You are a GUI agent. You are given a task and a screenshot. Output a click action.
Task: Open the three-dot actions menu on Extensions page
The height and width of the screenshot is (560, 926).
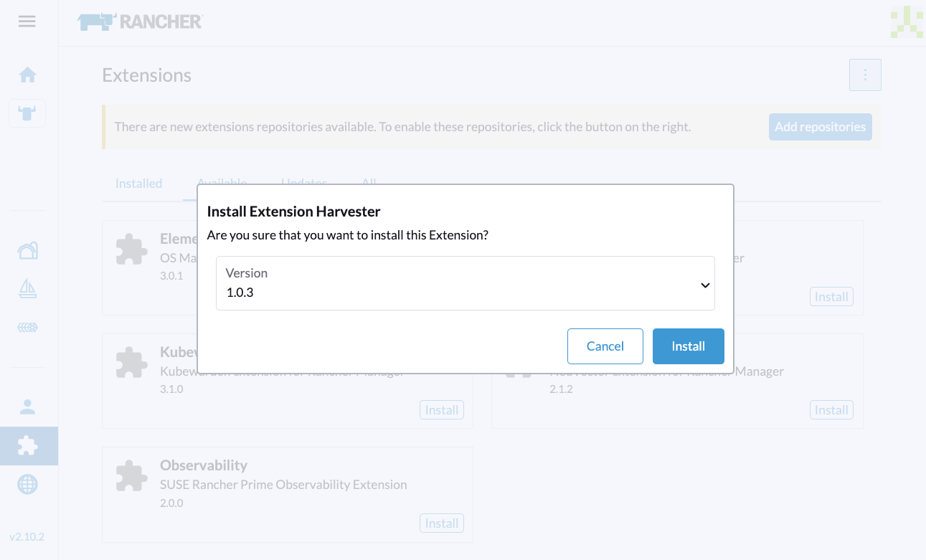[x=865, y=74]
